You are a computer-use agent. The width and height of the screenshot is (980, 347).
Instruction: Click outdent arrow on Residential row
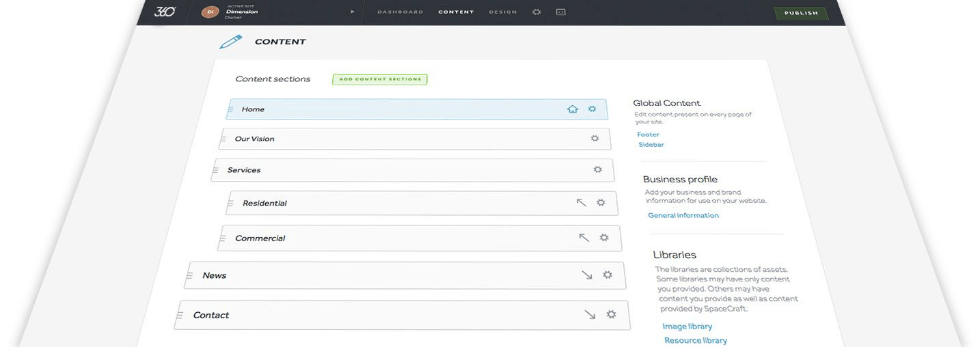click(x=582, y=202)
